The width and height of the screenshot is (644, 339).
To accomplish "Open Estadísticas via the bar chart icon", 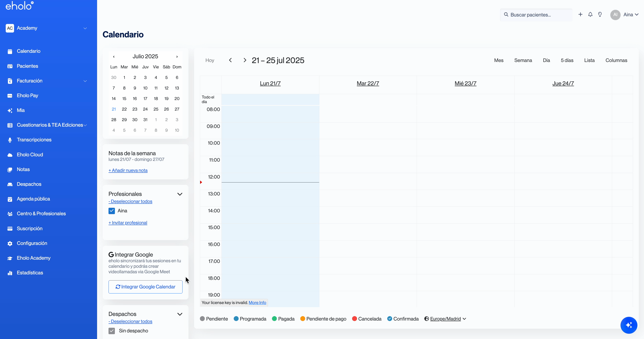I will point(10,273).
